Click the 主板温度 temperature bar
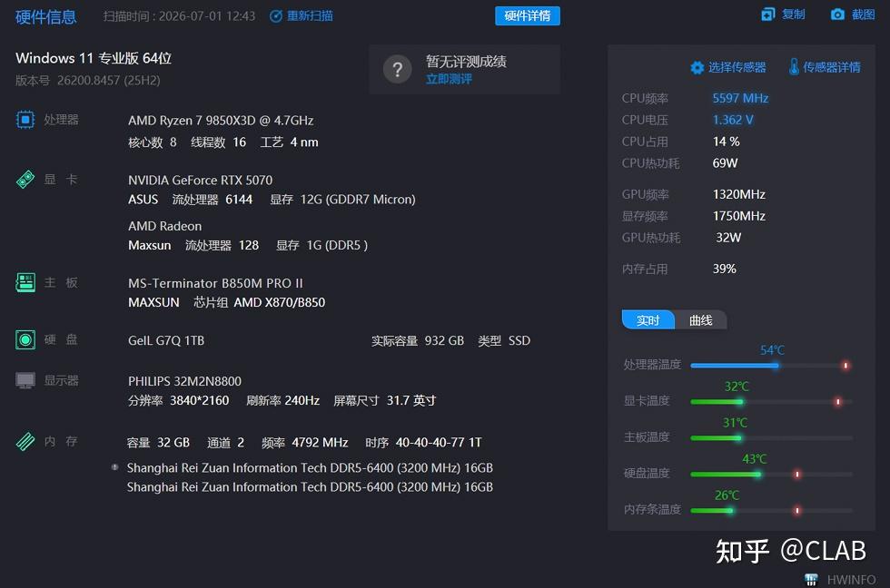The image size is (890, 588). tap(771, 437)
